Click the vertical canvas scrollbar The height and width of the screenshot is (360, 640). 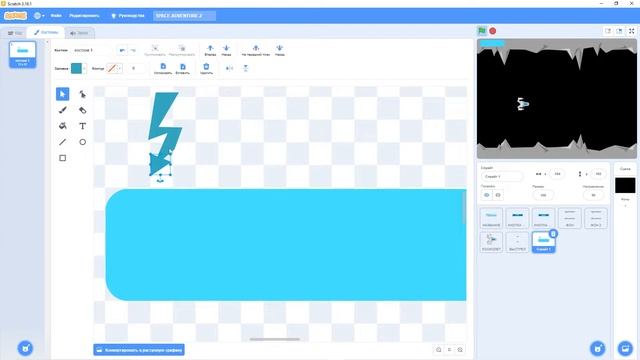(464, 207)
